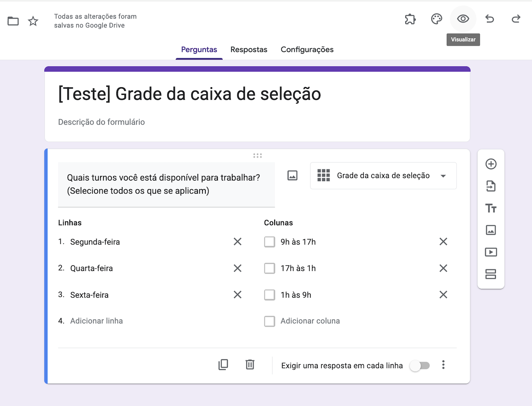Click the 'Descrição do formulário' field
The width and height of the screenshot is (532, 406).
point(101,122)
